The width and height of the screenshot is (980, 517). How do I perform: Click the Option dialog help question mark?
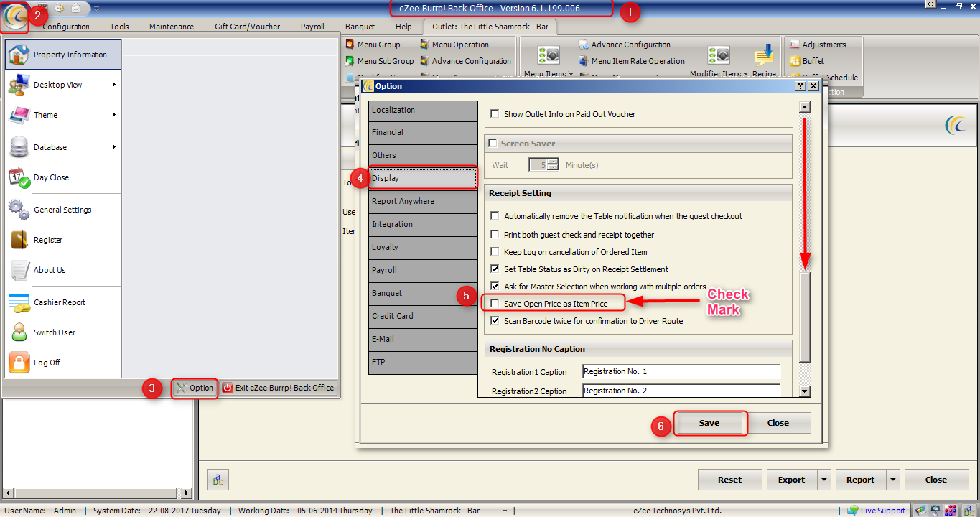[x=801, y=86]
